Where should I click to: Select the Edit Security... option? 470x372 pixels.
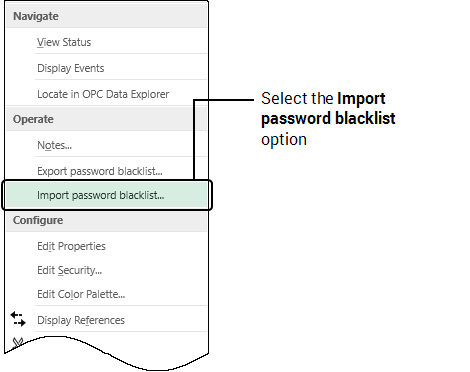pyautogui.click(x=69, y=270)
